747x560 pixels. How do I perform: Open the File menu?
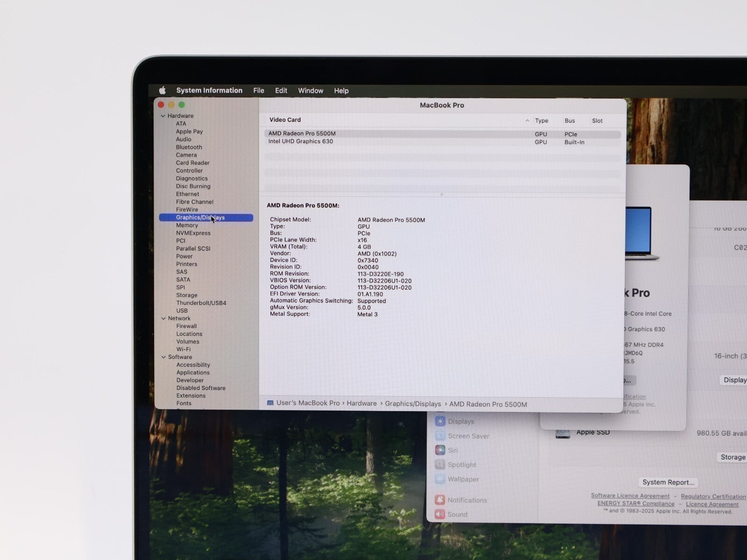pyautogui.click(x=259, y=91)
